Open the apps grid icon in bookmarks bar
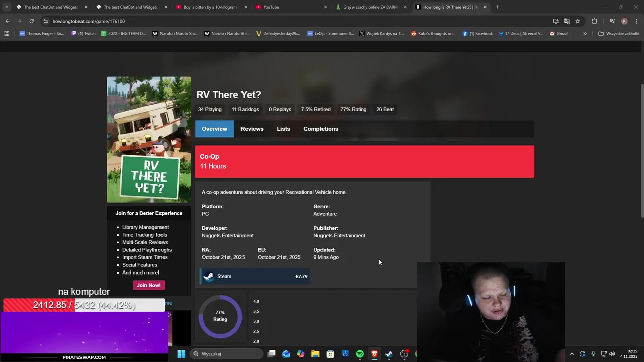Viewport: 644px width, 362px height. pyautogui.click(x=7, y=34)
